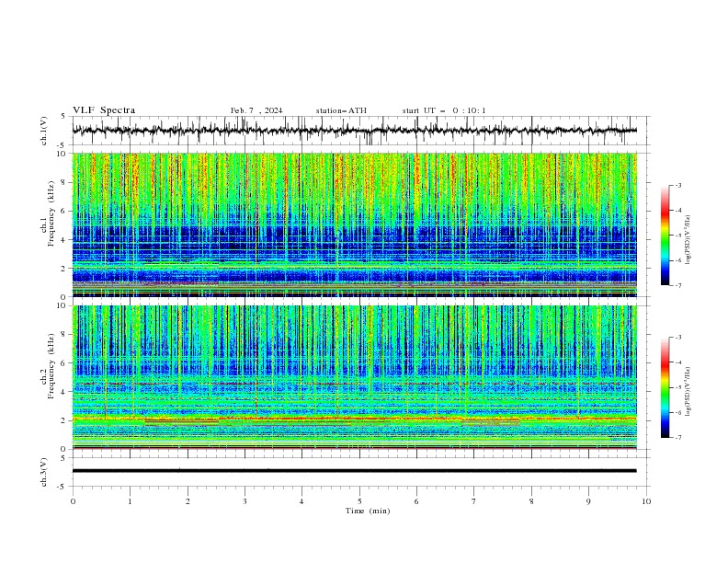Screen dimensions: 728x563
Task: Click the "5" tick on ch.3(V) axis
Action: pos(63,458)
